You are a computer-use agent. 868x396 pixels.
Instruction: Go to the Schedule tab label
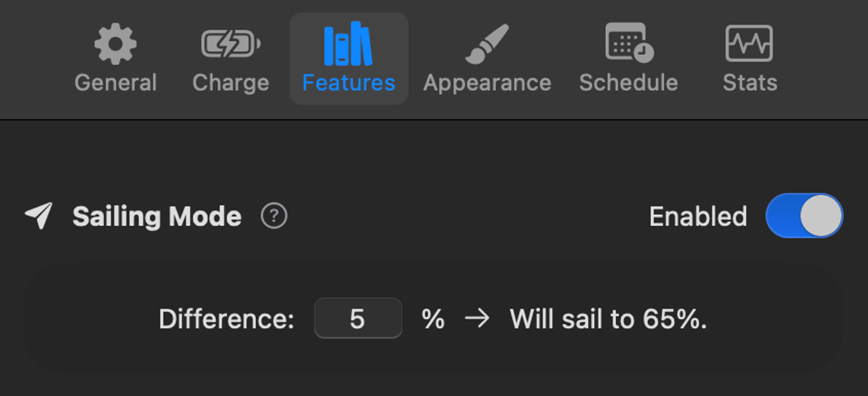(628, 82)
